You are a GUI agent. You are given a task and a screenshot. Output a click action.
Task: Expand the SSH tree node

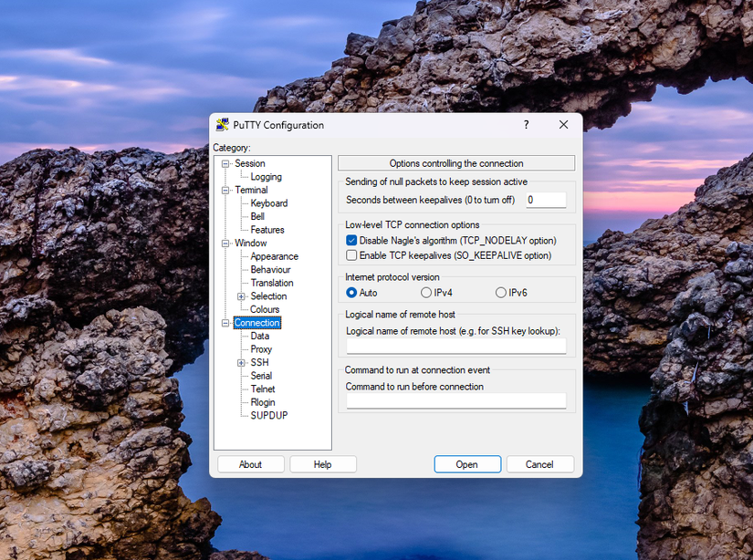241,363
